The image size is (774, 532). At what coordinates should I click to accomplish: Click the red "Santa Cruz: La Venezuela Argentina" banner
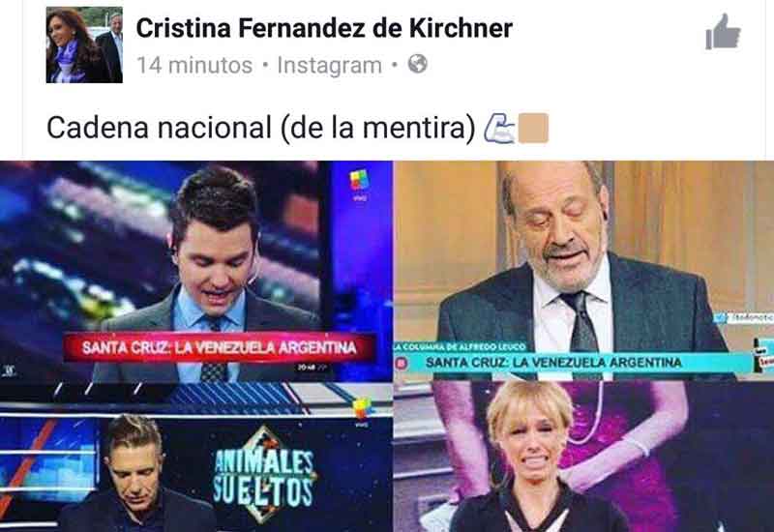[x=219, y=347]
